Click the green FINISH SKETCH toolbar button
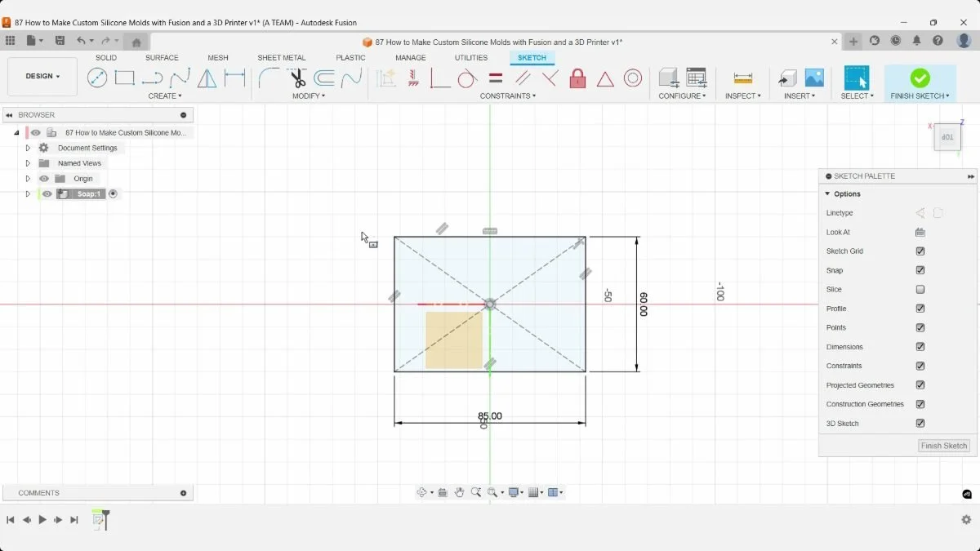This screenshot has height=551, width=980. (920, 82)
